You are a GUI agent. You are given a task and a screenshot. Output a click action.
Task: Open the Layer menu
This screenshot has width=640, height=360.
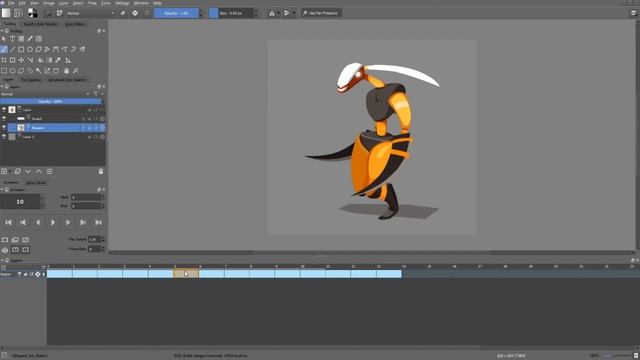63,3
